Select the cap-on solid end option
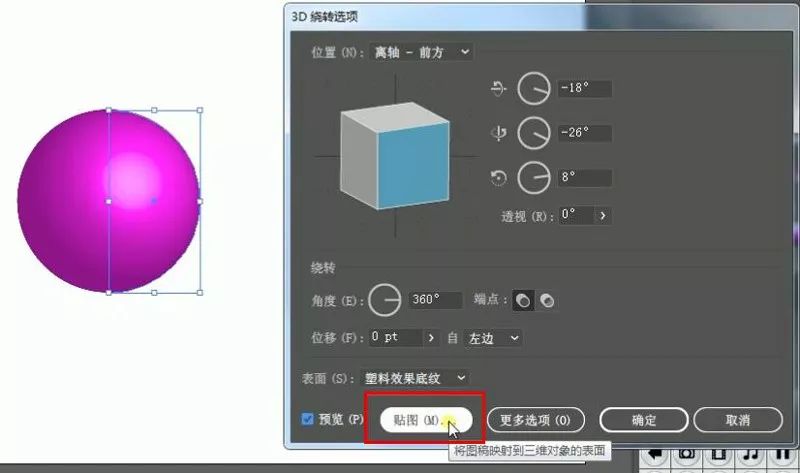The width and height of the screenshot is (800, 473). pyautogui.click(x=524, y=300)
